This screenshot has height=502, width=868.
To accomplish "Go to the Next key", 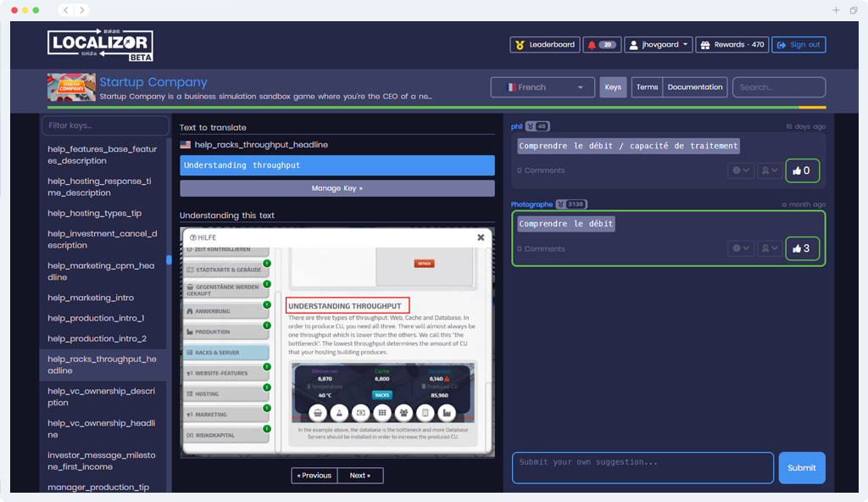I will pyautogui.click(x=359, y=476).
